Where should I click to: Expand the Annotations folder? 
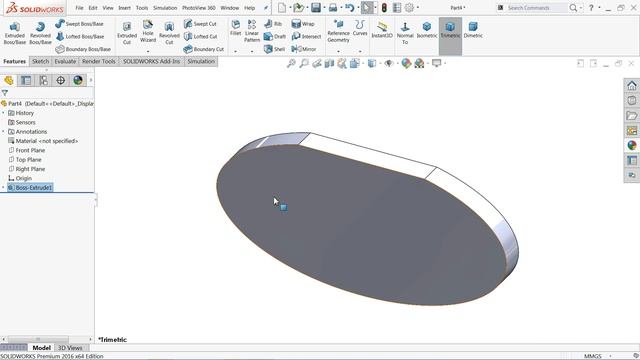pos(3,132)
